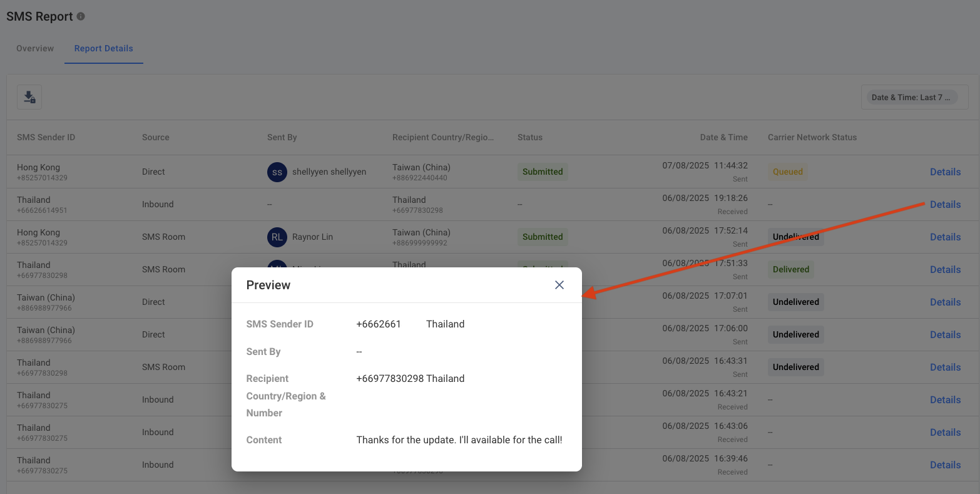Click the Recipient Country/Region column header

(443, 137)
